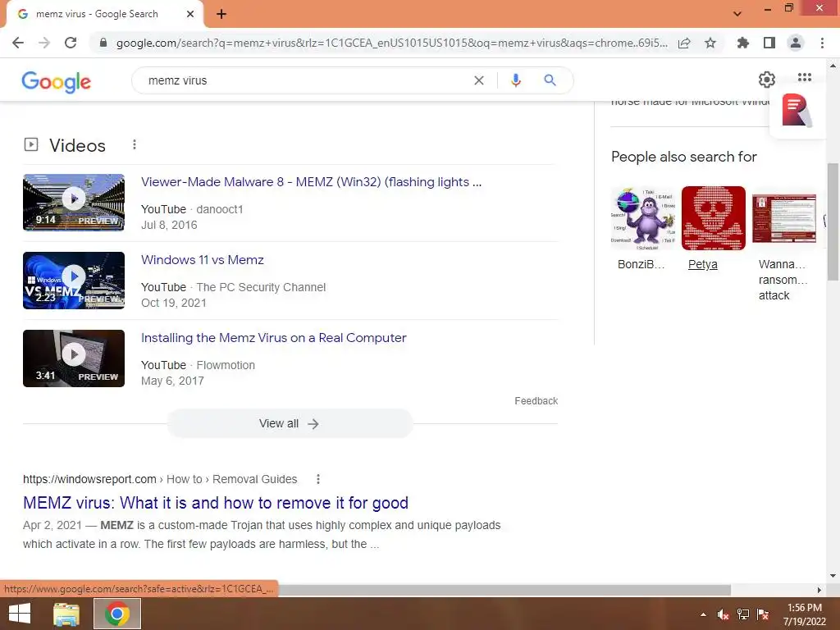Open Google apps grid
Image resolution: width=840 pixels, height=630 pixels.
(804, 78)
